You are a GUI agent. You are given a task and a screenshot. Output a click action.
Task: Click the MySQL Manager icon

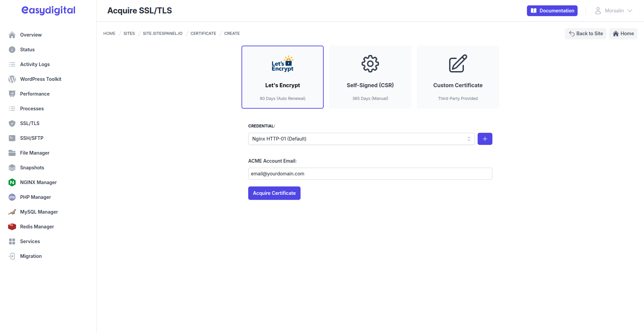pyautogui.click(x=12, y=212)
